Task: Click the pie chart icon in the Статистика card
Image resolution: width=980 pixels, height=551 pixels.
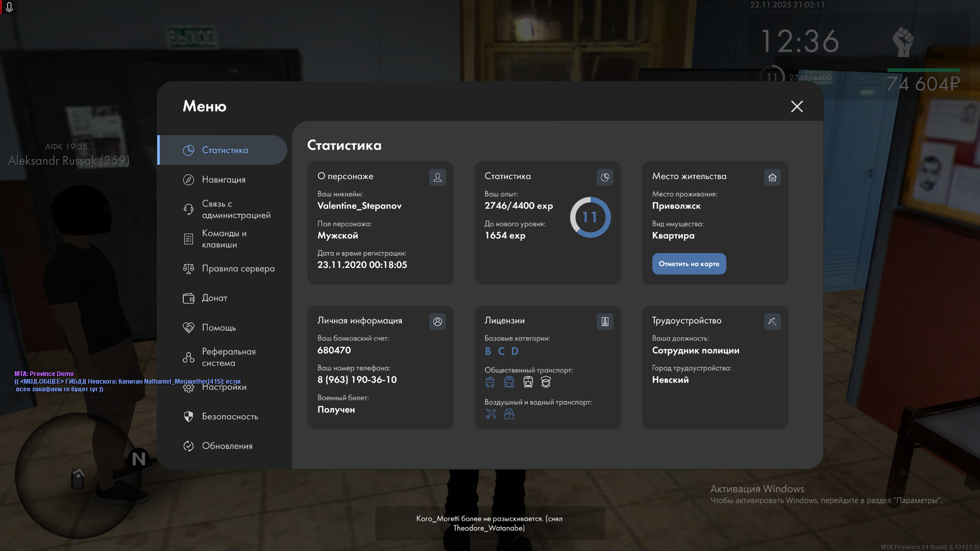Action: pyautogui.click(x=605, y=177)
